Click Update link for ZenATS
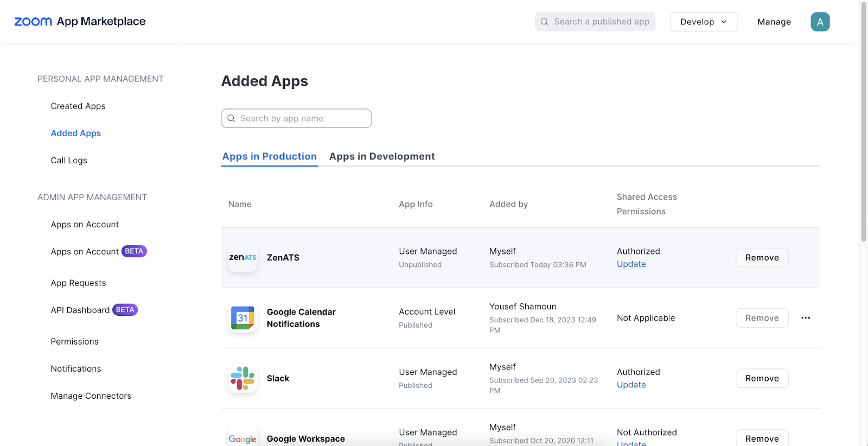This screenshot has height=446, width=868. [x=631, y=264]
